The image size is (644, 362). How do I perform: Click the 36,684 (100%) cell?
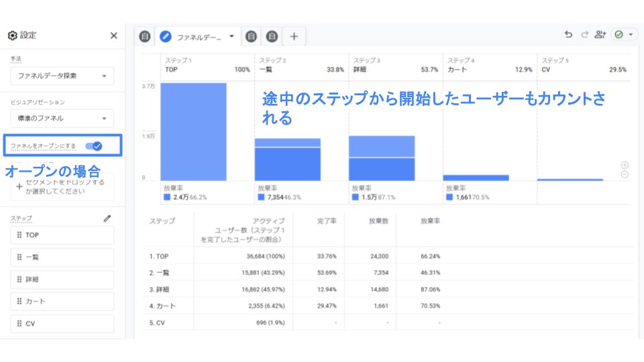click(266, 257)
